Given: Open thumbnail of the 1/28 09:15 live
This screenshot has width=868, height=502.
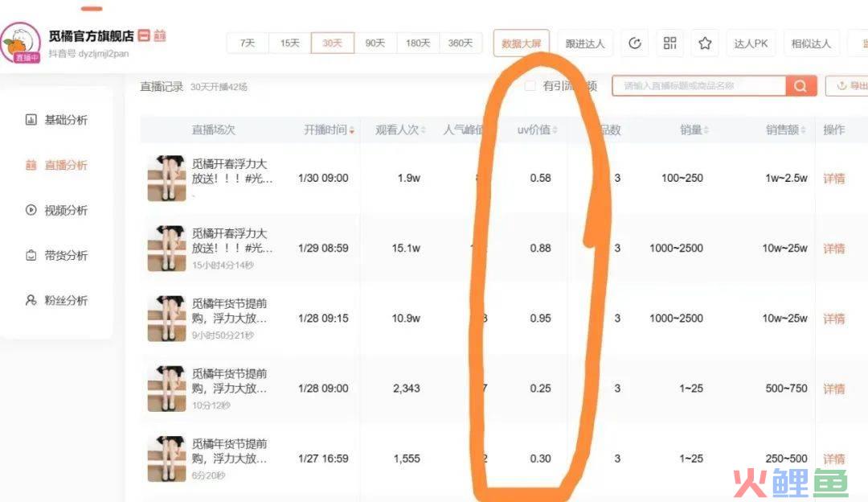Looking at the screenshot, I should click(x=166, y=318).
